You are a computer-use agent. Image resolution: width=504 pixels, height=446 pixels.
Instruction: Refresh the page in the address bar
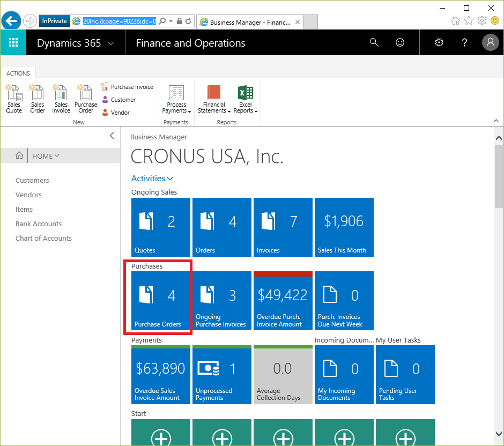tap(188, 21)
